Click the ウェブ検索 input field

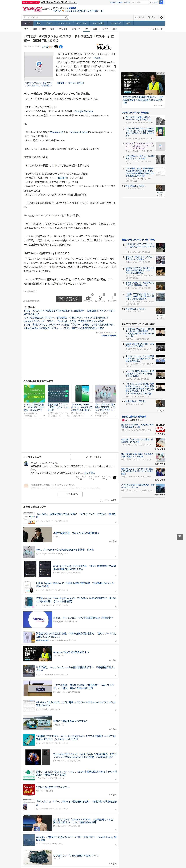(140, 2)
